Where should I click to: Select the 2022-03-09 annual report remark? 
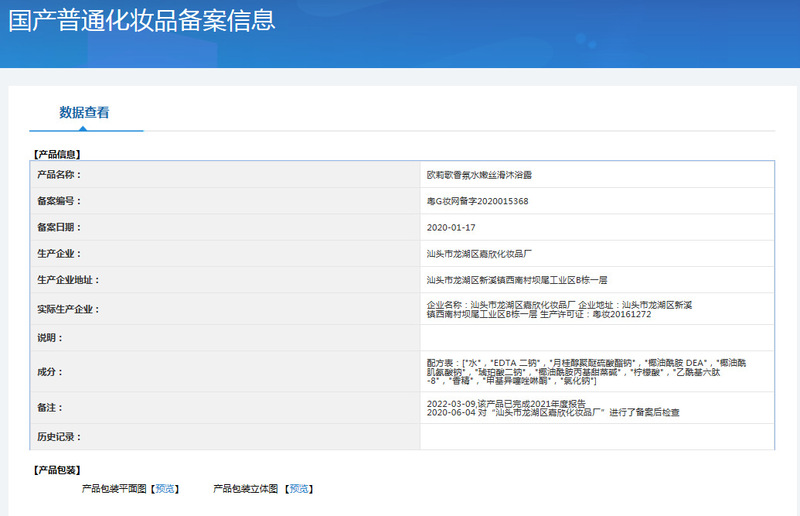506,404
